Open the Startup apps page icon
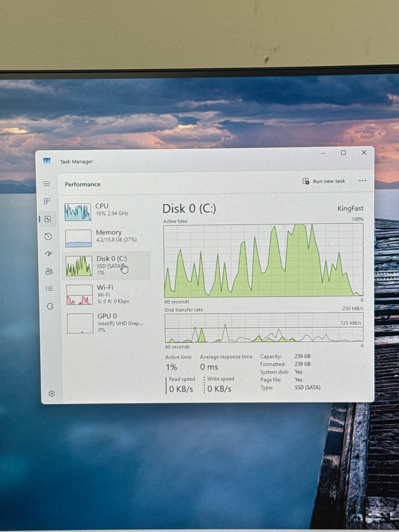The width and height of the screenshot is (399, 532). click(x=49, y=254)
